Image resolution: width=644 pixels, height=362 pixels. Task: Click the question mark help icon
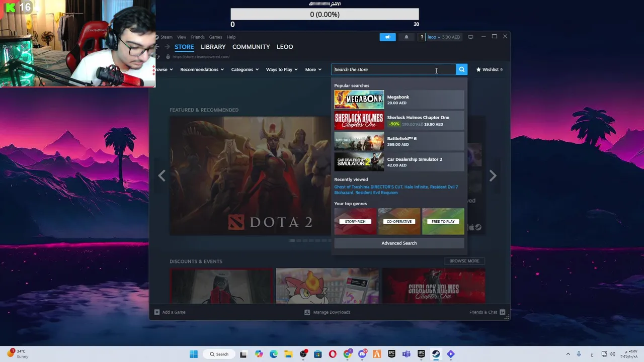click(422, 37)
